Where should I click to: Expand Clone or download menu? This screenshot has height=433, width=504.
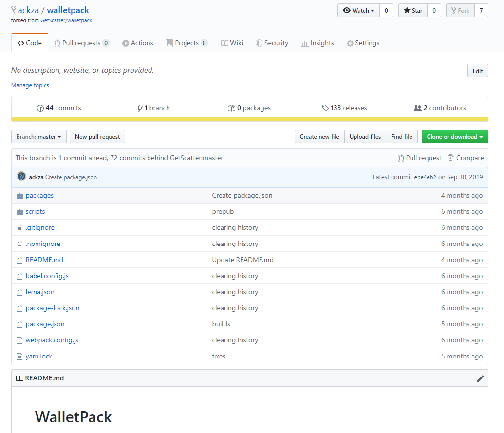pos(455,136)
